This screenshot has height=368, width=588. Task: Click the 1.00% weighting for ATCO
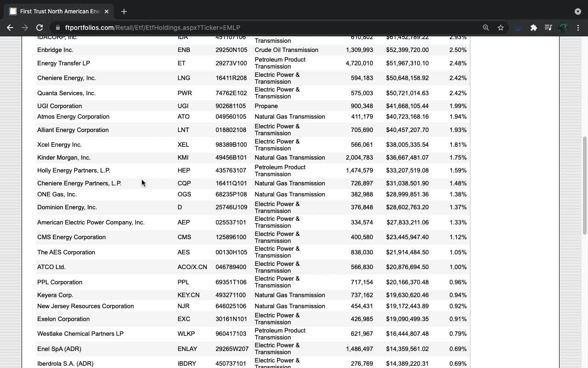pos(458,267)
